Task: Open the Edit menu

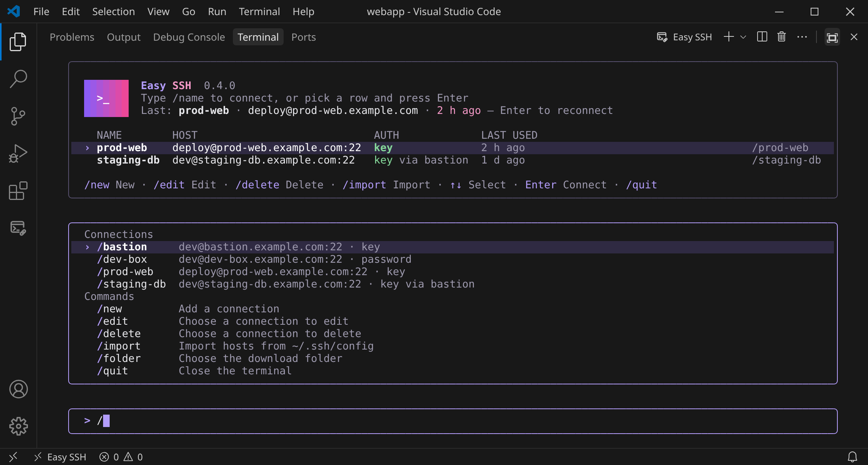Action: coord(71,12)
